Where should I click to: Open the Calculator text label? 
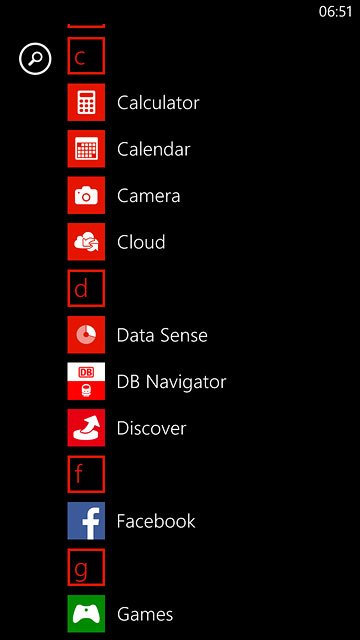[158, 102]
